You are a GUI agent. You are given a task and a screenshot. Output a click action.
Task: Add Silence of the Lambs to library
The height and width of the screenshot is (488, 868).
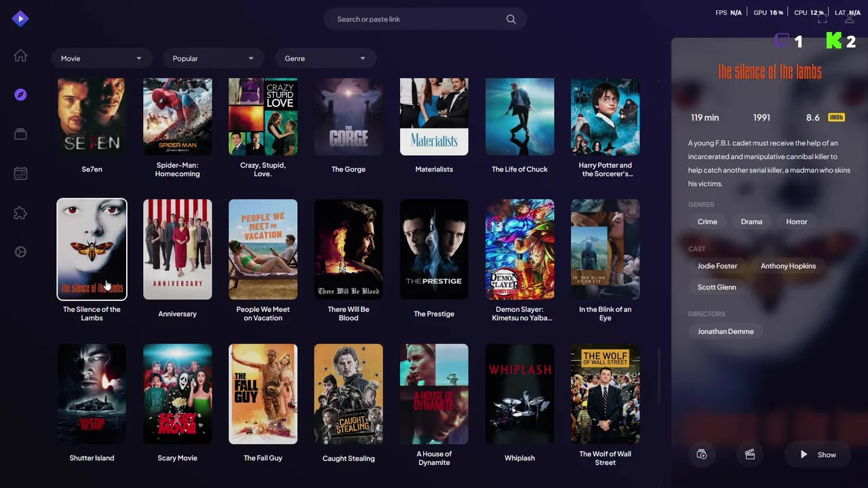tap(702, 455)
